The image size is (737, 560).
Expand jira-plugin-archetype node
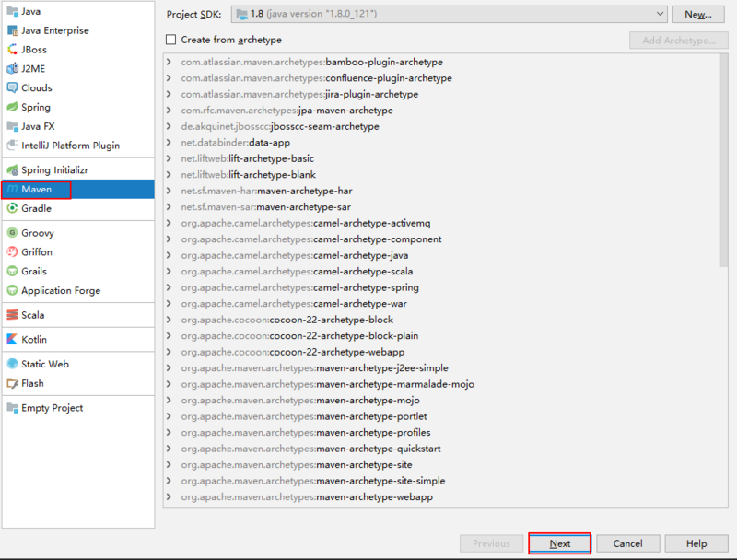[x=169, y=94]
